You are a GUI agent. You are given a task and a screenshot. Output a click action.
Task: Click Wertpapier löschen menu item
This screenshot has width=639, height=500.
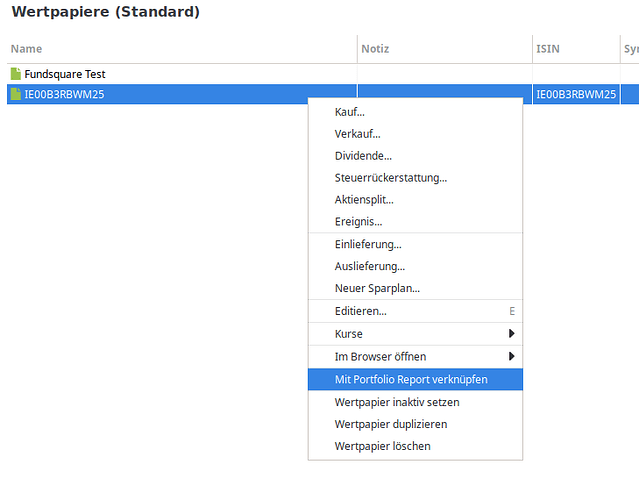tap(382, 446)
